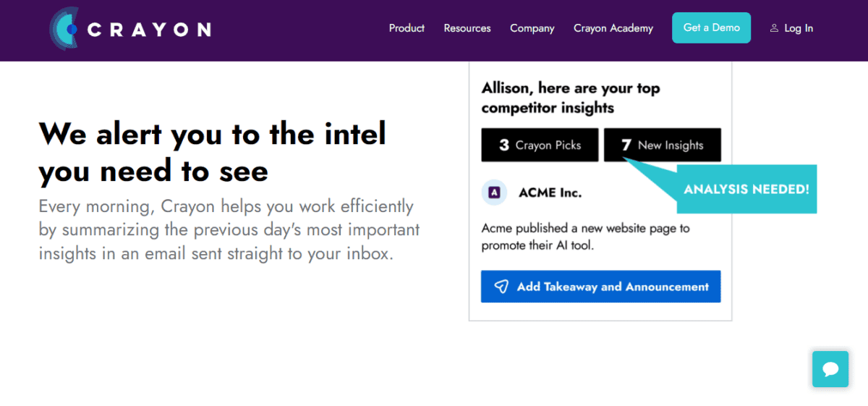Open the Company menu
This screenshot has height=406, width=868.
(x=532, y=28)
